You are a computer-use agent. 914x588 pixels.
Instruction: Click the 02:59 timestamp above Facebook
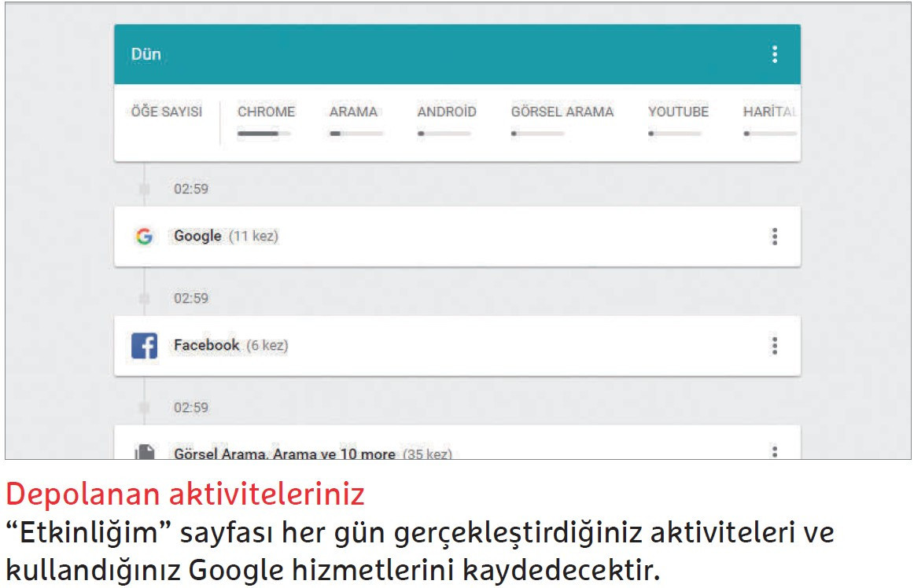click(x=190, y=299)
